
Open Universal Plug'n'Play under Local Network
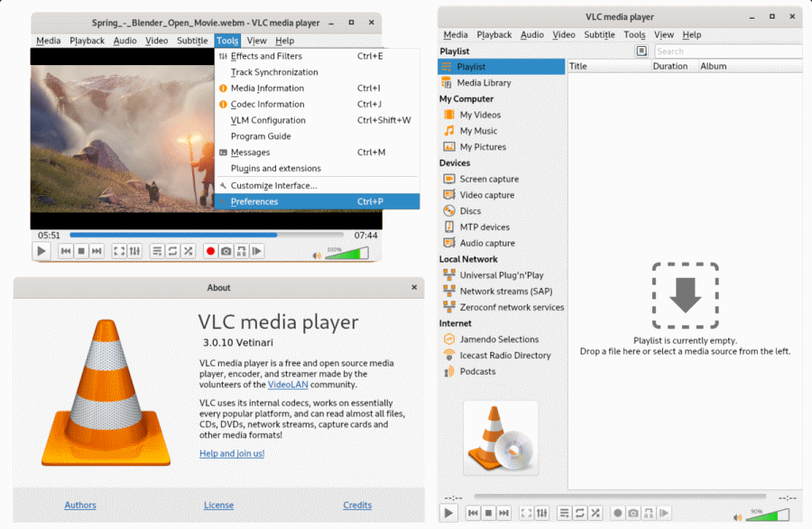click(x=502, y=275)
